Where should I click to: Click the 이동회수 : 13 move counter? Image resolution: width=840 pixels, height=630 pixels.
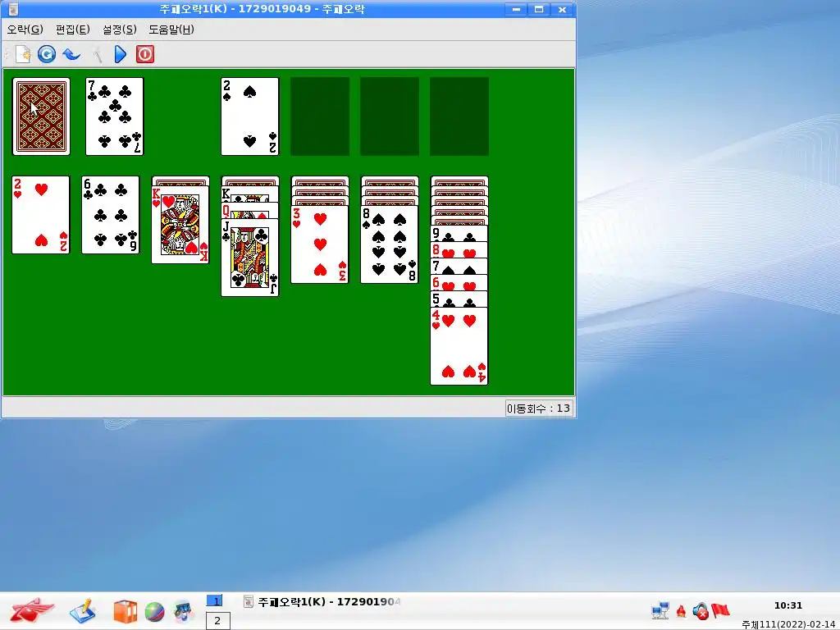click(538, 409)
